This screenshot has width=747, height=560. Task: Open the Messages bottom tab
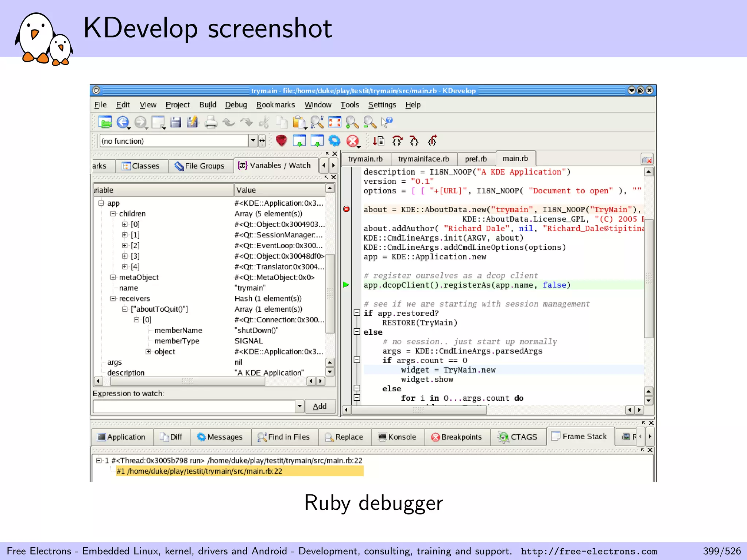tap(220, 437)
